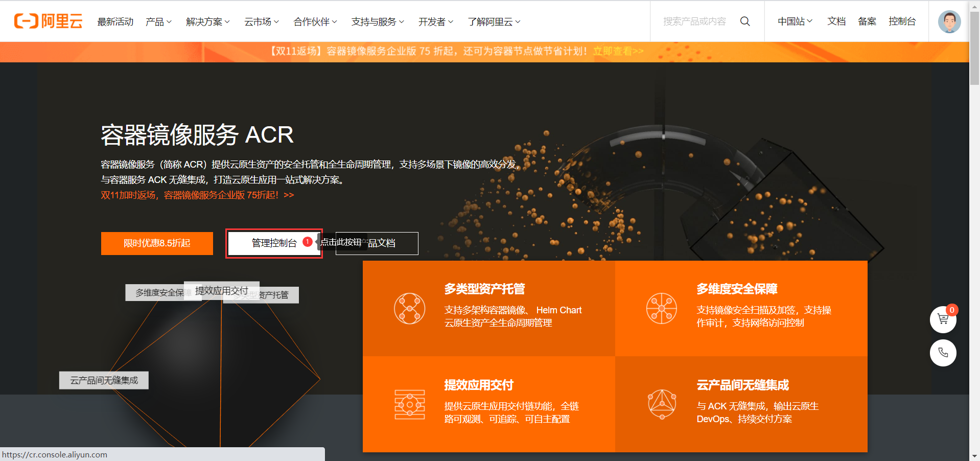The image size is (980, 461).
Task: Click the 管理控制台 button
Action: coord(274,243)
